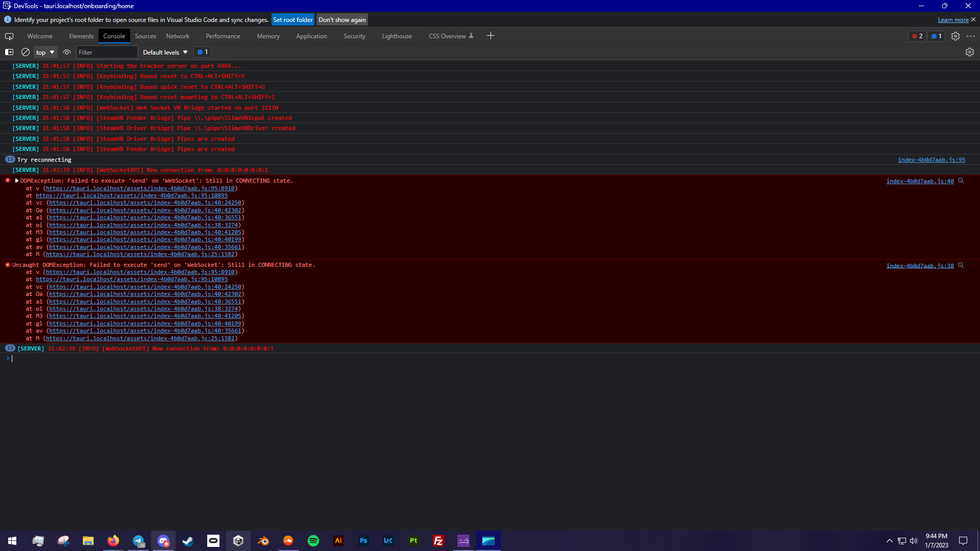980x551 pixels.
Task: Open the index-4b0d7aab.js:95 source link
Action: click(x=931, y=160)
